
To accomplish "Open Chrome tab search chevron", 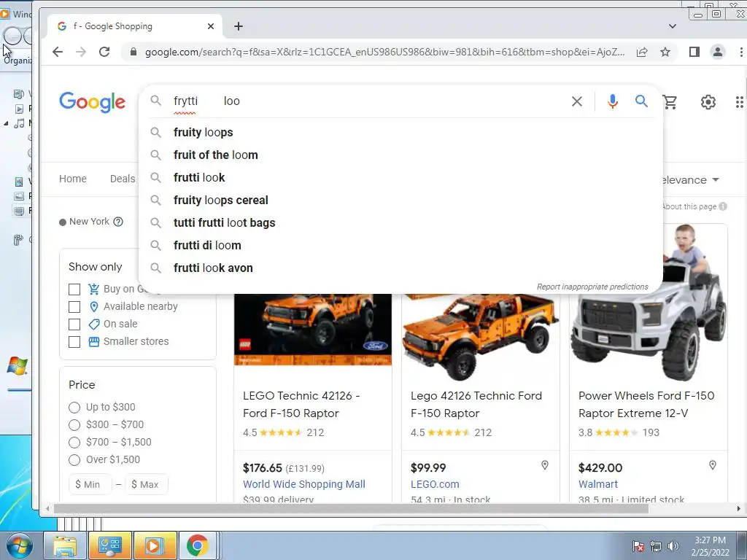I will click(x=672, y=26).
